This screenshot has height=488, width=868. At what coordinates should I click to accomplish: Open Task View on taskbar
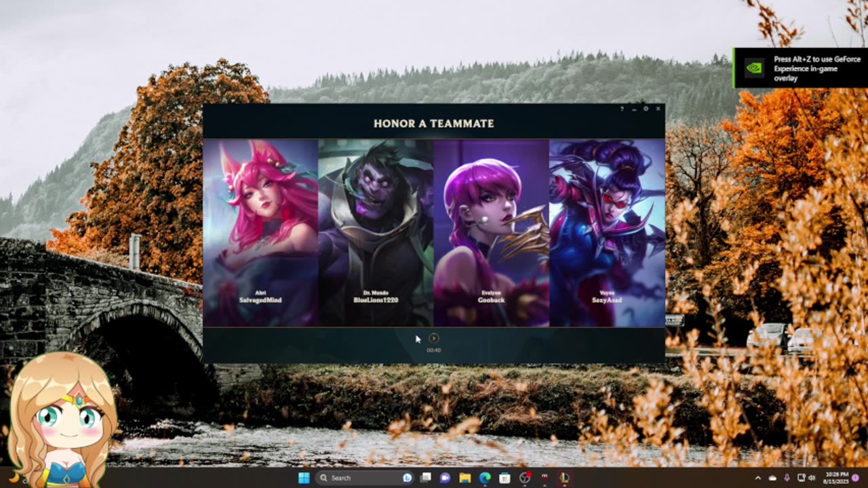click(x=426, y=478)
